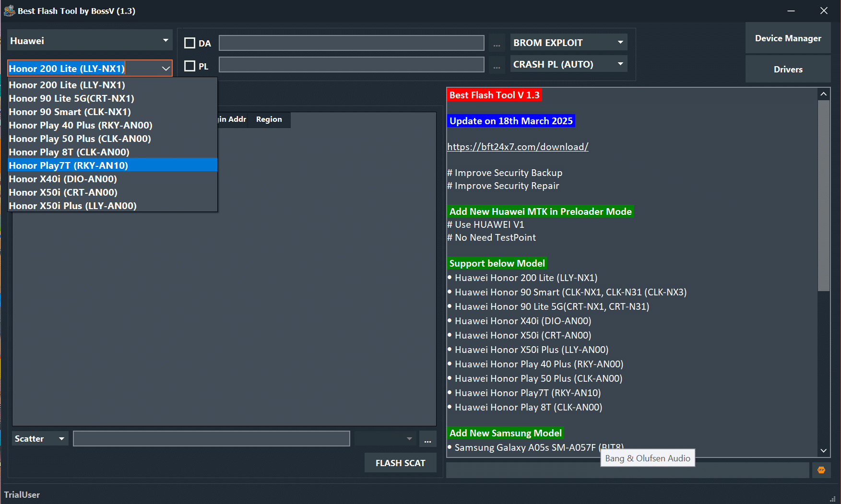Click the PL file path field

tap(352, 65)
